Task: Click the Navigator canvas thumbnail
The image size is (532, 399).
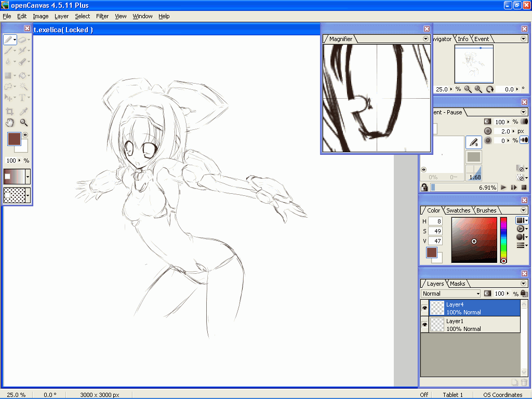Action: tap(474, 64)
